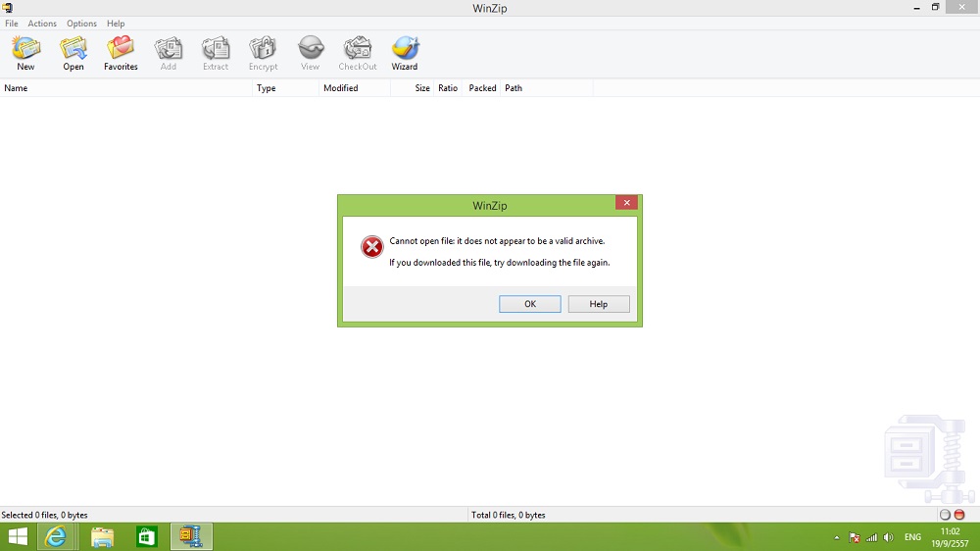
Task: Click the gray status indicator light
Action: 945,515
